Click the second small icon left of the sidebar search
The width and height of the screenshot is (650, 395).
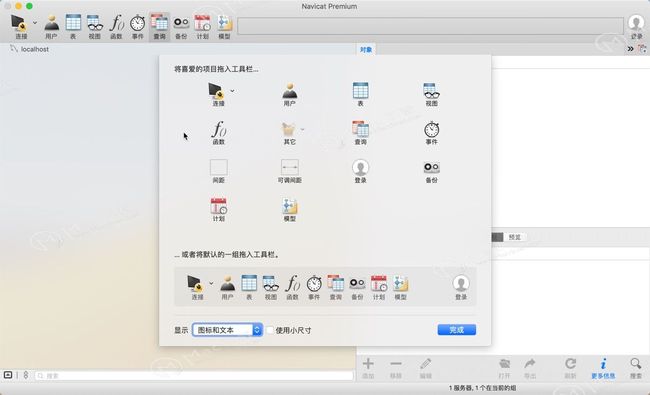[26, 375]
